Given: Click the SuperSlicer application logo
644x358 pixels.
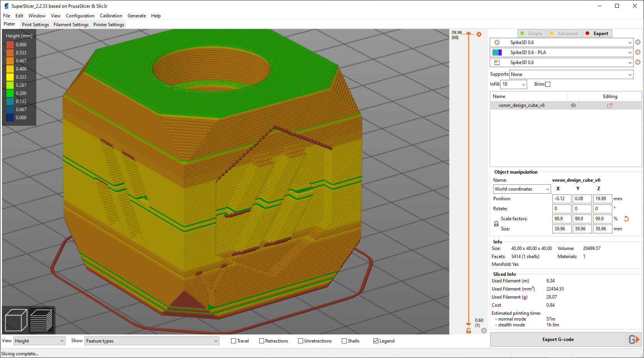Looking at the screenshot, I should tap(6, 6).
